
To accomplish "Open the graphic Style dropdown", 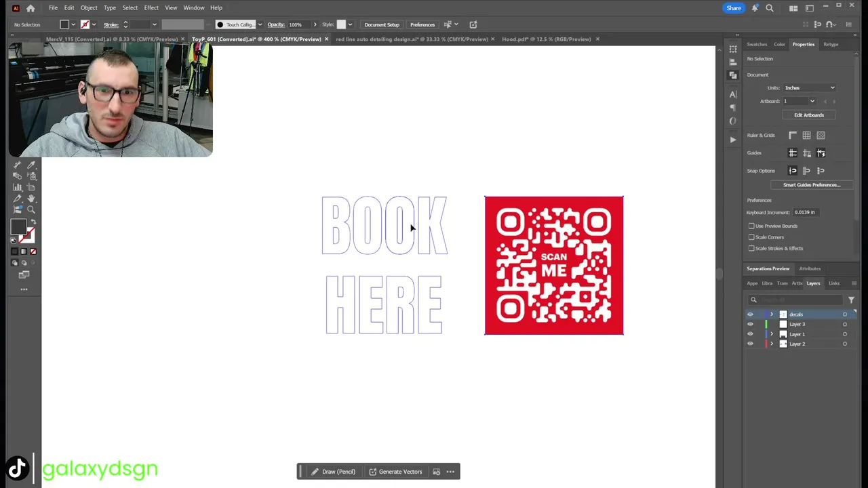I will coord(350,24).
